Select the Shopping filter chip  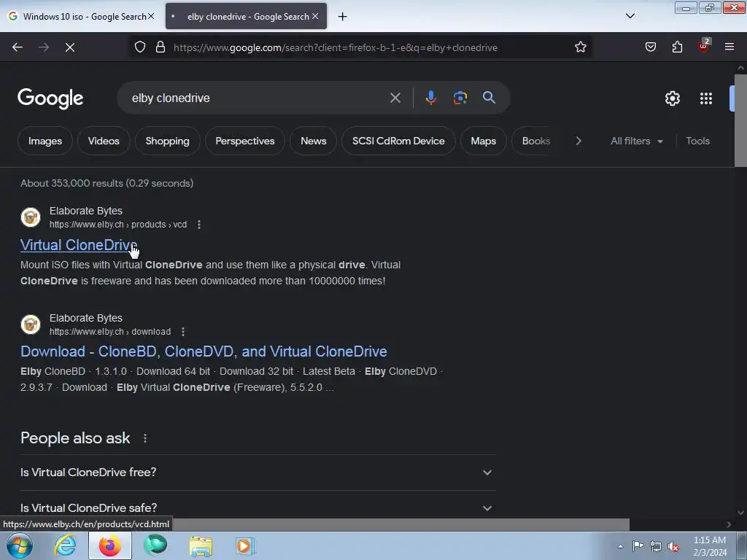tap(167, 141)
